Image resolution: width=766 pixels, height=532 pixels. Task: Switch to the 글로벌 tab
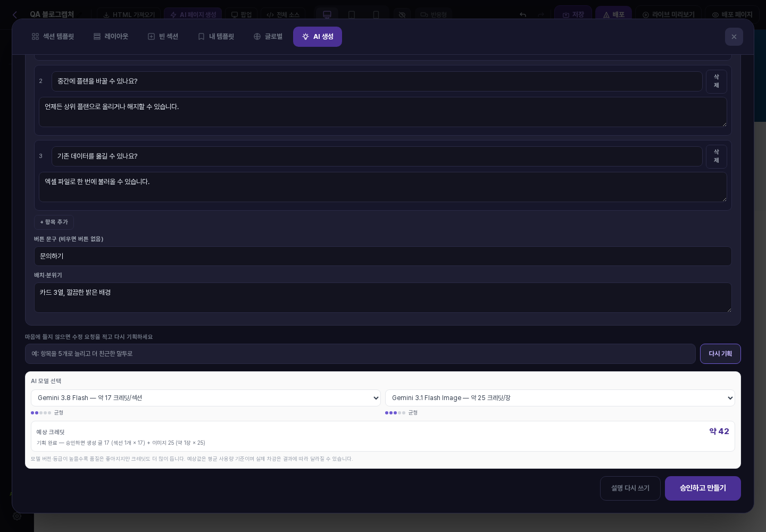(x=268, y=37)
